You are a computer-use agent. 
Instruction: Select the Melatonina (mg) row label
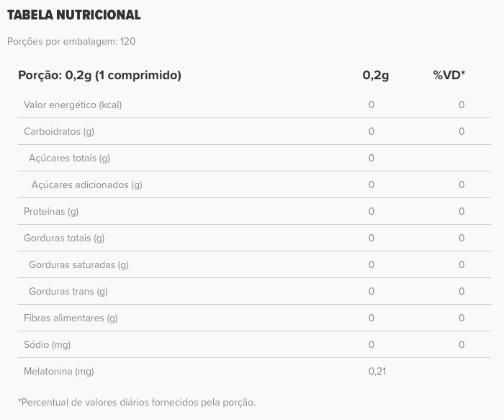tap(59, 371)
